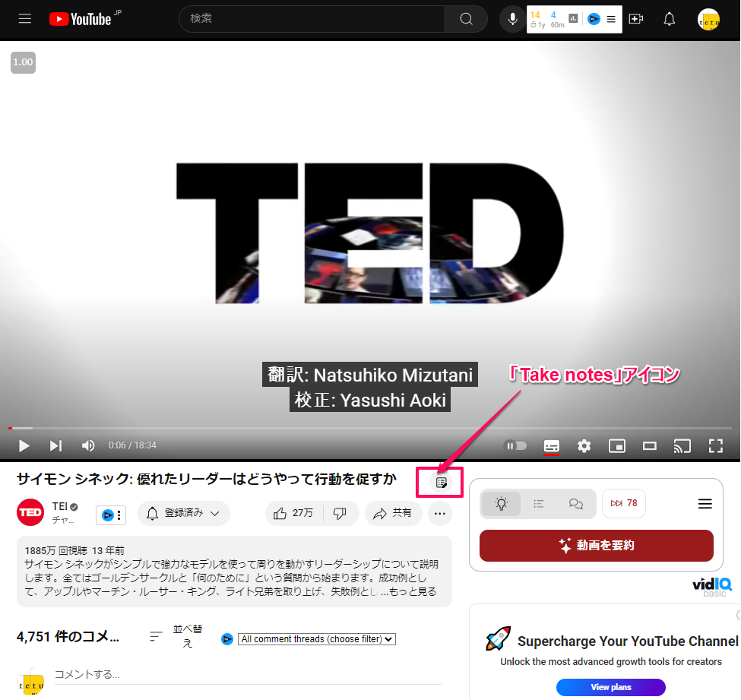Screen dimensions: 741x700
Task: Open the TED channel avatar
Action: (x=30, y=512)
